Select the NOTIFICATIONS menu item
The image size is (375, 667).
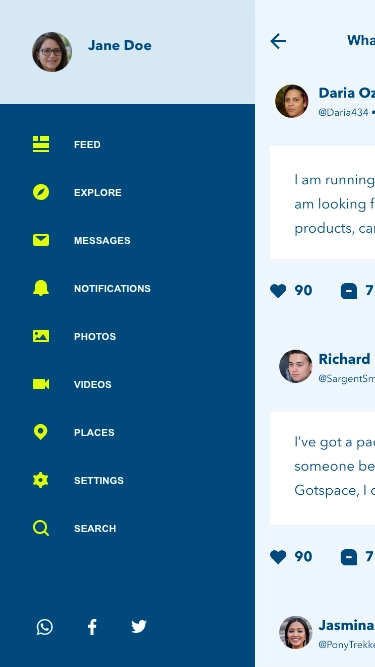(x=112, y=288)
